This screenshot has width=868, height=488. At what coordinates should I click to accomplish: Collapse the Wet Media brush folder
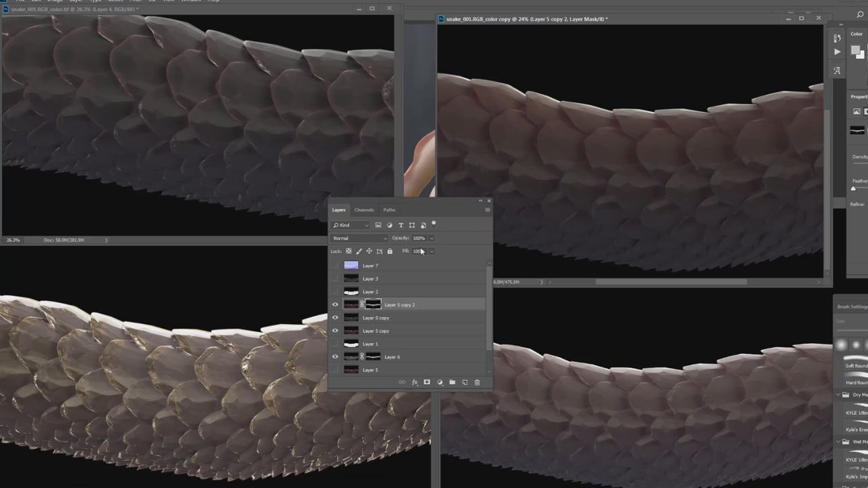tap(838, 442)
